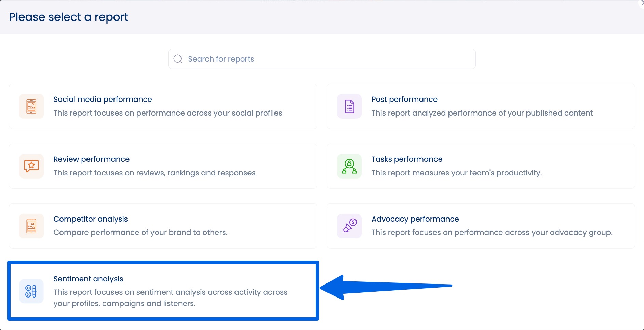The width and height of the screenshot is (644, 330).
Task: Click the Sentiment analysis description text
Action: pyautogui.click(x=170, y=297)
